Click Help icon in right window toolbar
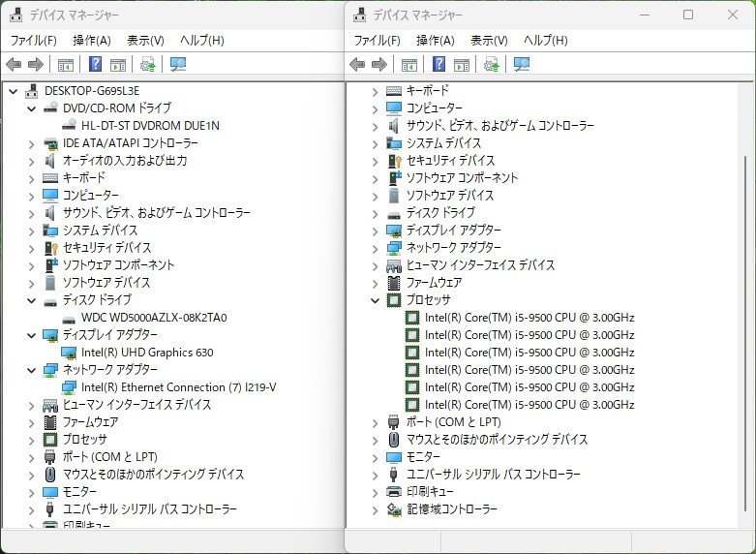Viewport: 756px width, 554px height. tap(438, 64)
